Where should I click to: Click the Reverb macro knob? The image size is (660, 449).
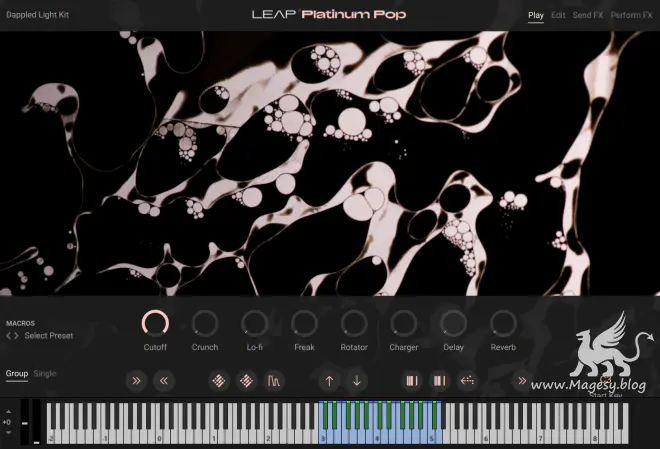pyautogui.click(x=503, y=324)
